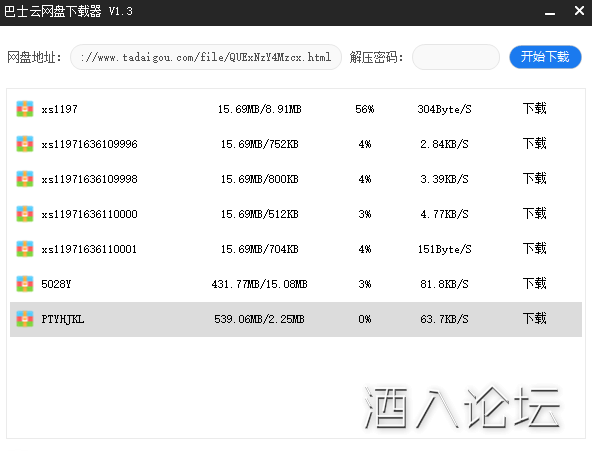Image resolution: width=592 pixels, height=452 pixels.
Task: Select the archive icon of xs11971636109996
Action: pyautogui.click(x=25, y=144)
